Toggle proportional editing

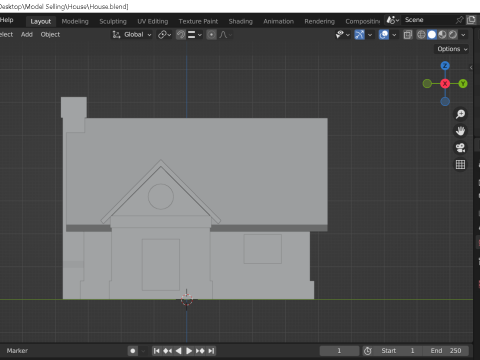point(211,35)
